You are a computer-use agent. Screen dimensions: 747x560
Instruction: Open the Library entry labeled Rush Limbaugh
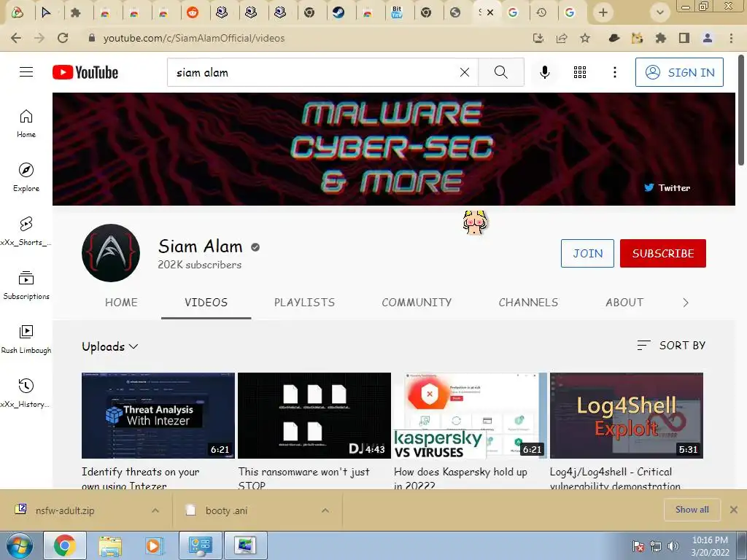tap(26, 339)
